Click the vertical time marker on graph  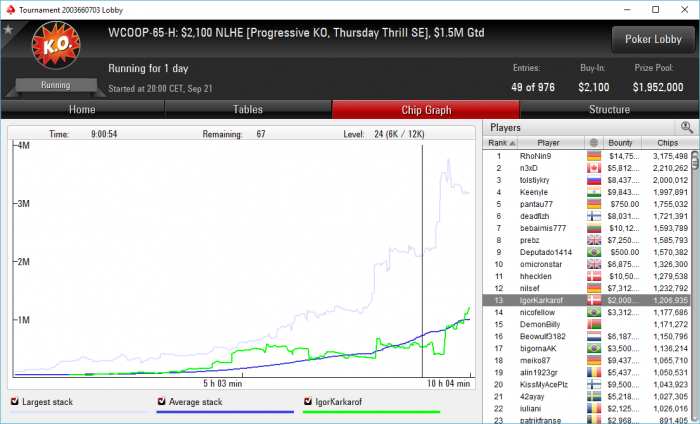click(422, 261)
